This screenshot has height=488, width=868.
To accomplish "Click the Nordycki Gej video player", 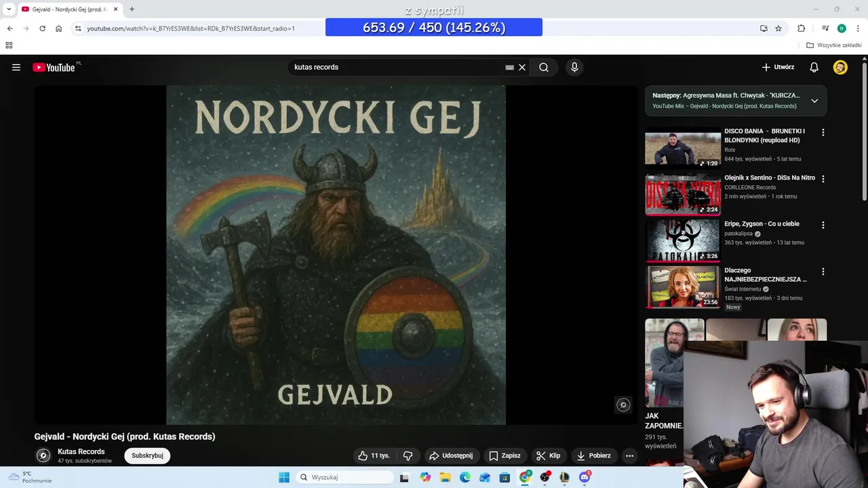I will tap(336, 255).
